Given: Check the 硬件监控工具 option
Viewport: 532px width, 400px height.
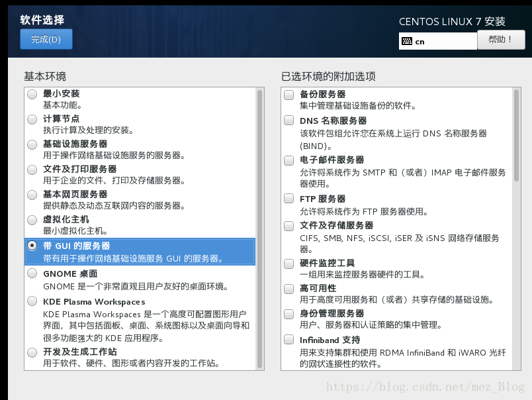Looking at the screenshot, I should [x=288, y=262].
